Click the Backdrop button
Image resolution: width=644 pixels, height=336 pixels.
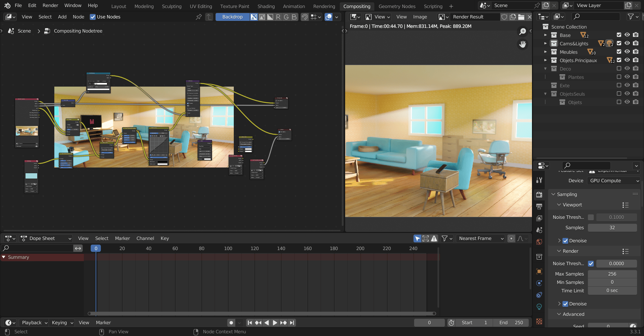coord(232,17)
